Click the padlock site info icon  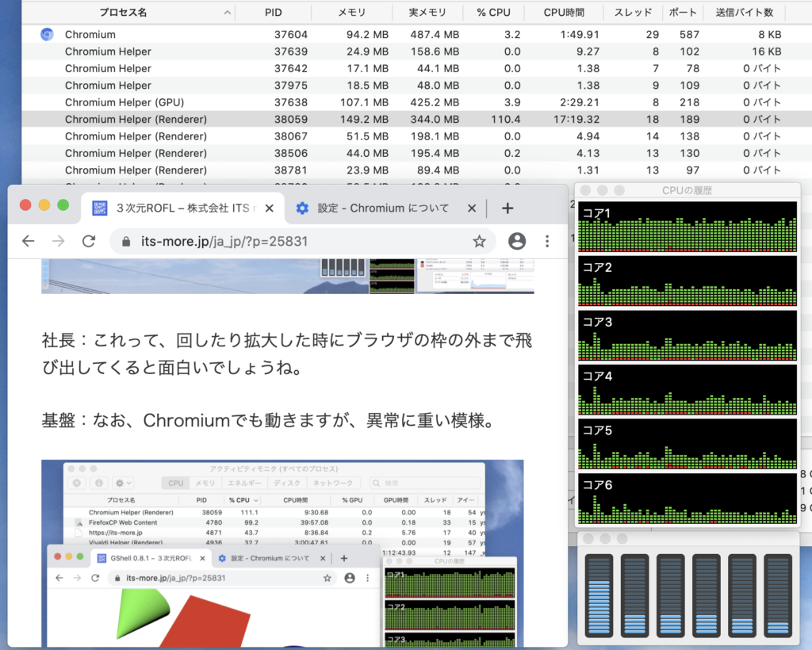(126, 242)
